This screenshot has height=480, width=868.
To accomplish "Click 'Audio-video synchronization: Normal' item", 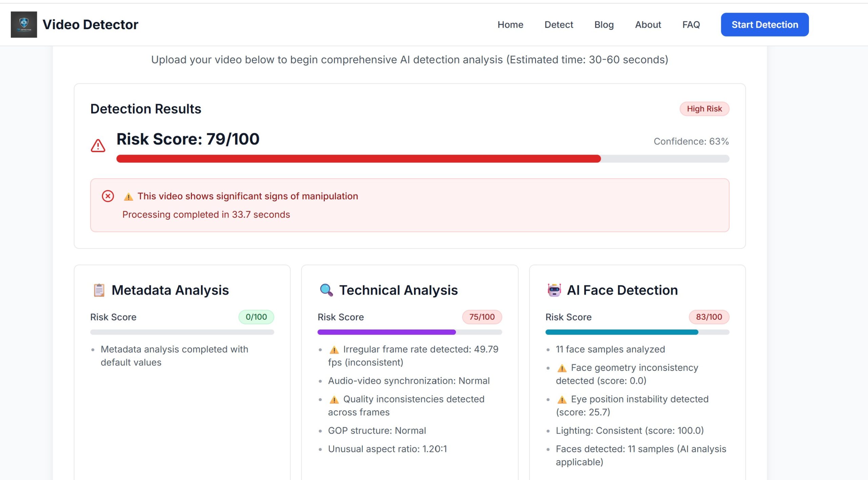I will click(409, 381).
